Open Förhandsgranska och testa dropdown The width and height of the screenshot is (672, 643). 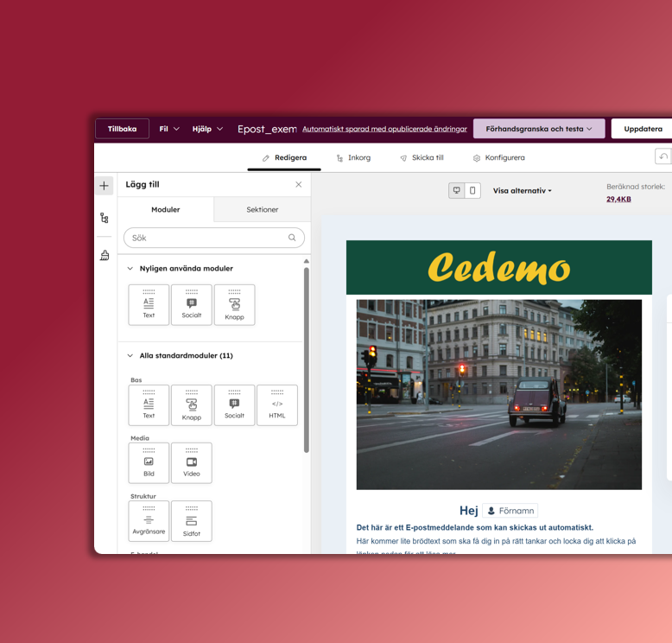(x=539, y=129)
